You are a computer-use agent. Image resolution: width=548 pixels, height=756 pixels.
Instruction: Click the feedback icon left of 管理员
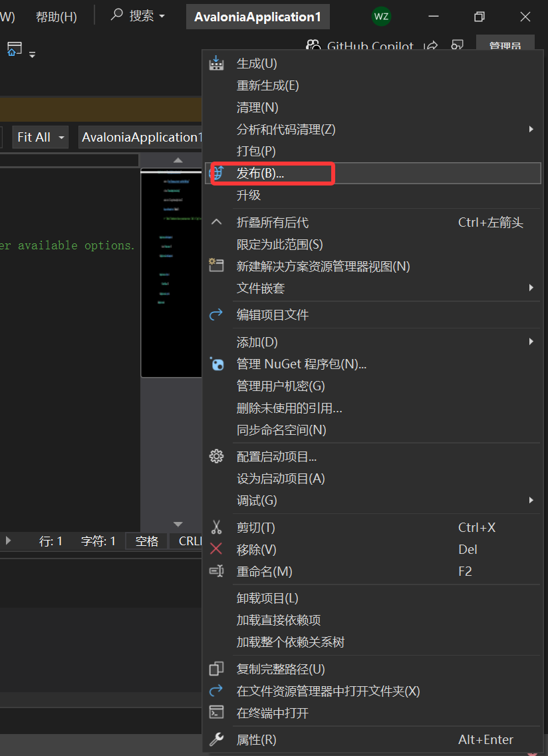click(457, 46)
